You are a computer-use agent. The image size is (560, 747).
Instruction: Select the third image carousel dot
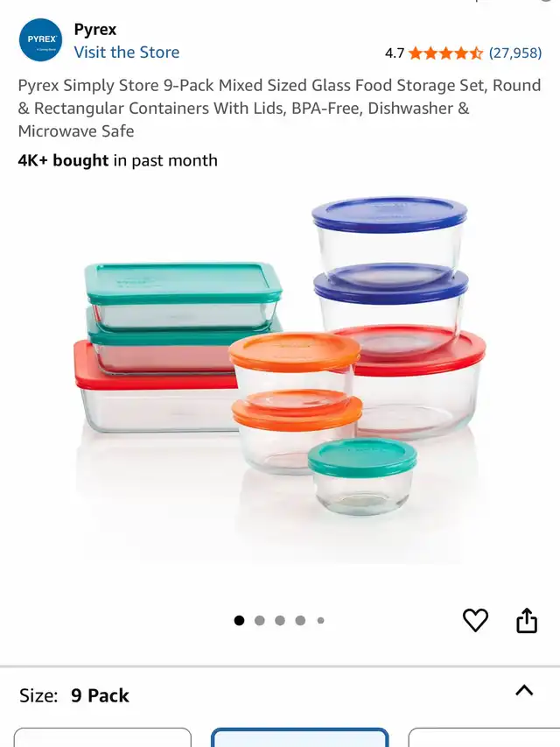[280, 620]
